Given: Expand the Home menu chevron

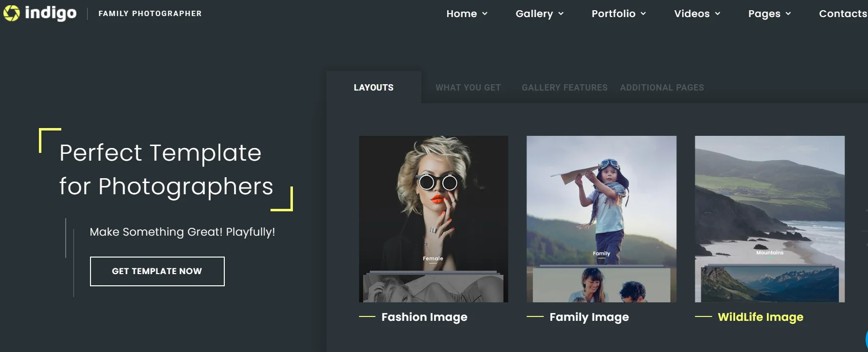Looking at the screenshot, I should pos(485,14).
